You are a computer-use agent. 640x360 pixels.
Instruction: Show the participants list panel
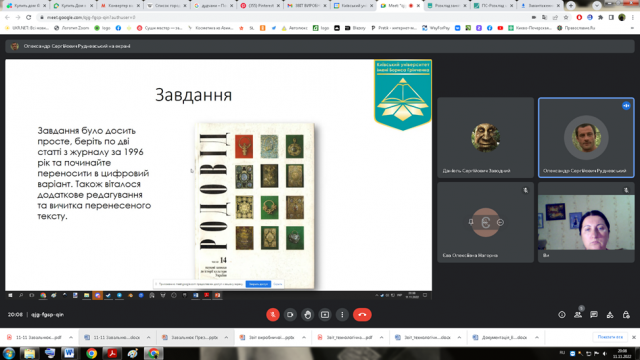pos(578,315)
